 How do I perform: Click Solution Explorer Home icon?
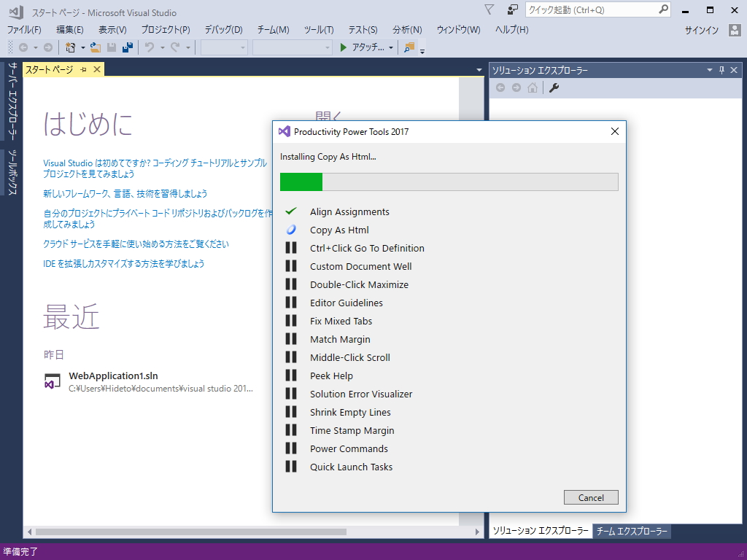point(533,87)
